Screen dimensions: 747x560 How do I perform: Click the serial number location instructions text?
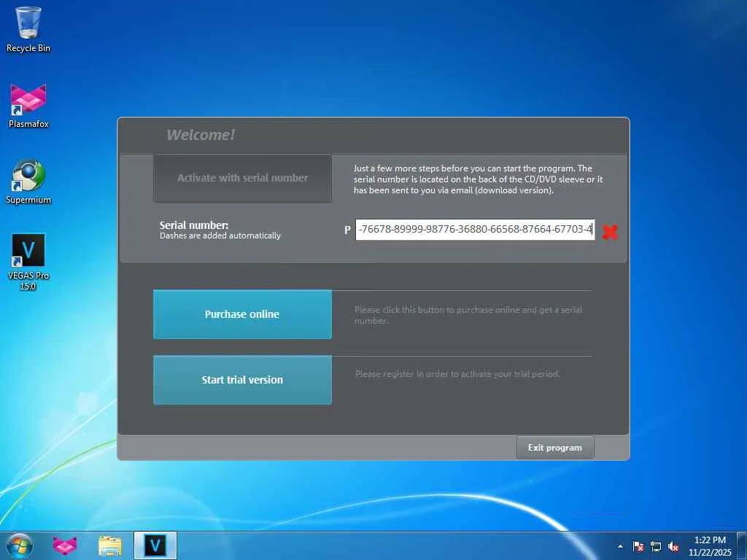(x=479, y=179)
